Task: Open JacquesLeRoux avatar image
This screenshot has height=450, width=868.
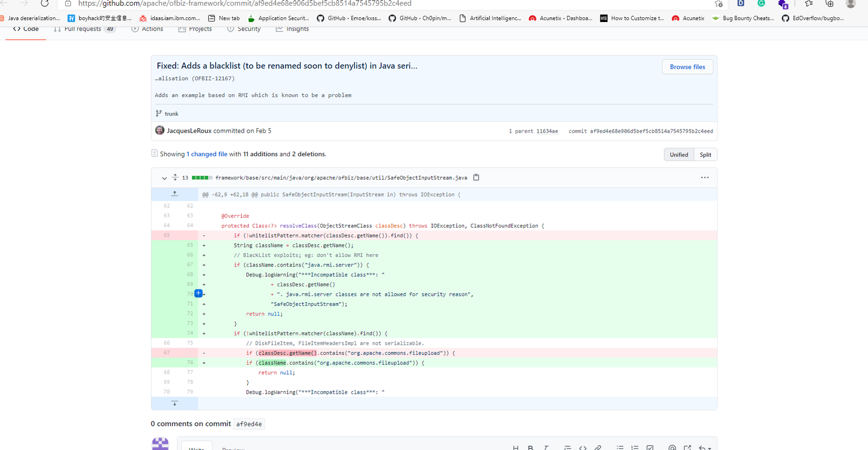Action: click(x=160, y=131)
